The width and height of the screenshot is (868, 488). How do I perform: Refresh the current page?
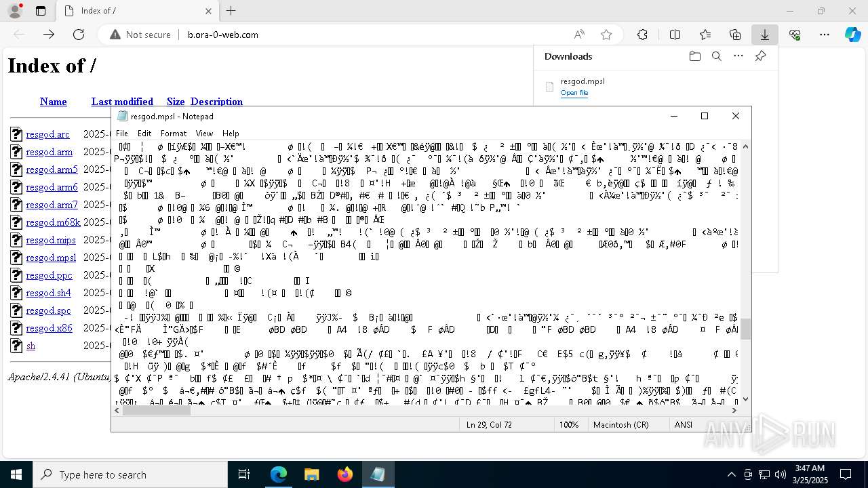coord(79,35)
